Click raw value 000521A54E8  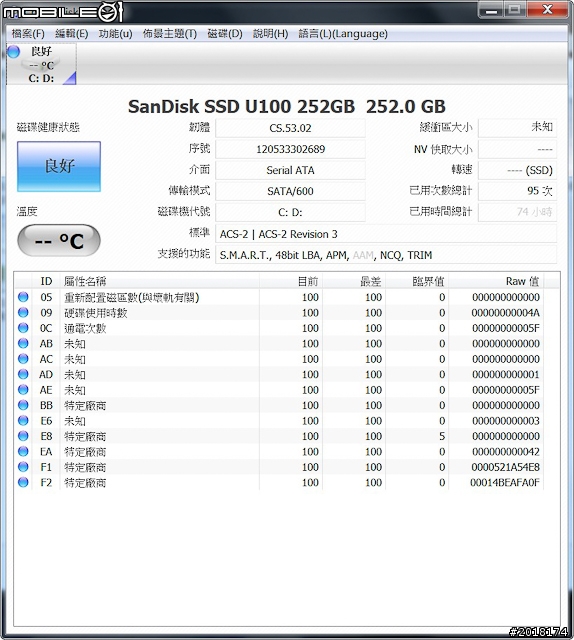tap(505, 467)
